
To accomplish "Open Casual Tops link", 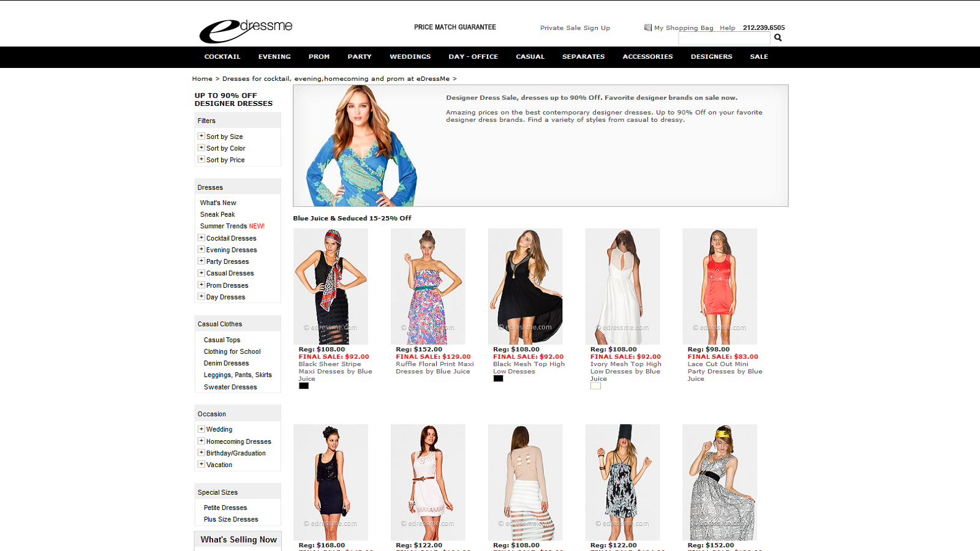I will [222, 340].
